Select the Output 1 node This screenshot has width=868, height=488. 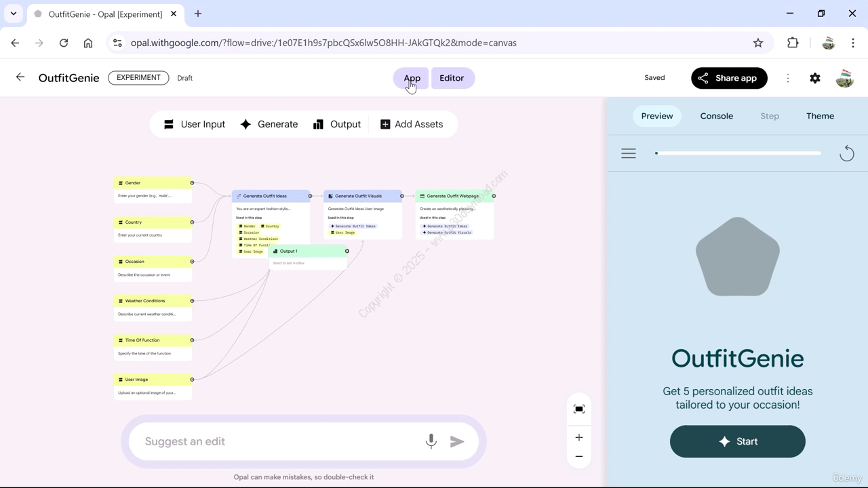click(x=308, y=257)
